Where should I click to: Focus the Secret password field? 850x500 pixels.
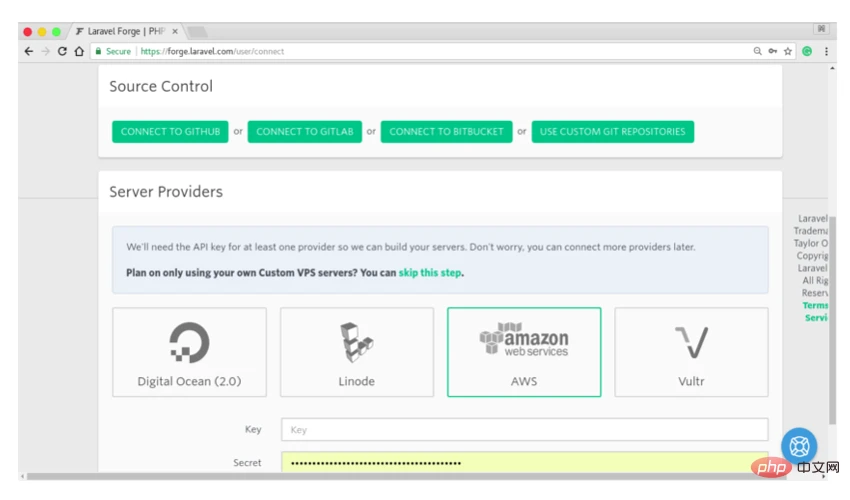524,462
